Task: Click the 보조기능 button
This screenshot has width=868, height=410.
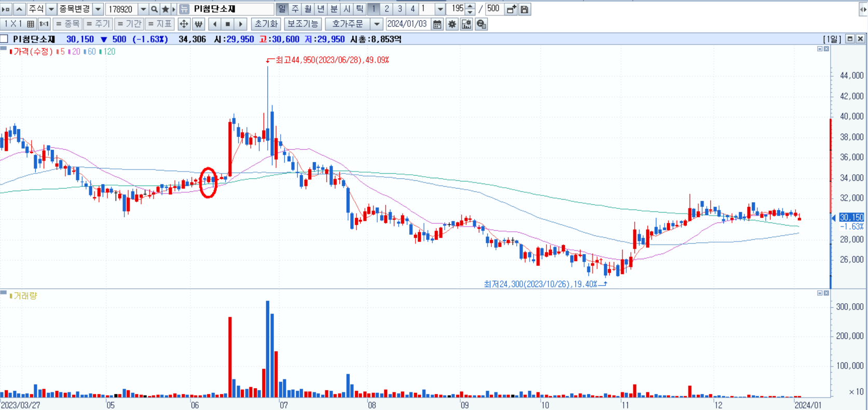Action: click(302, 24)
